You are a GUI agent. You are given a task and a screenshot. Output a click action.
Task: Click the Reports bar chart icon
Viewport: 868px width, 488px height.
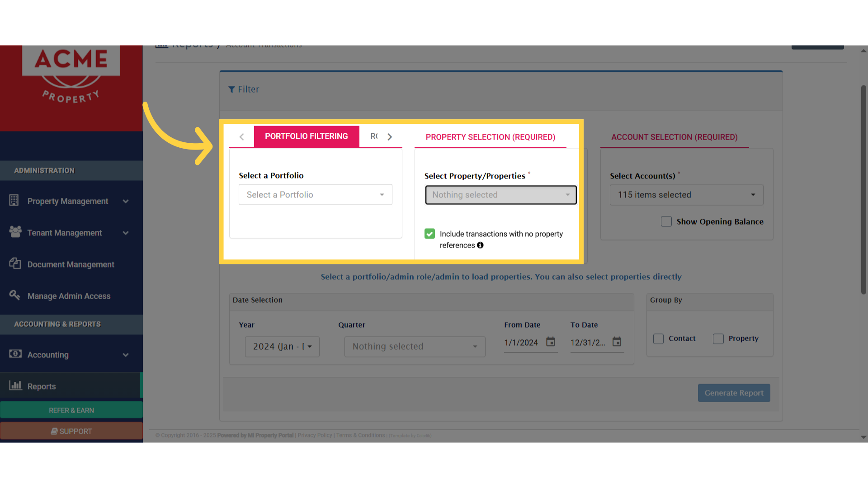15,385
